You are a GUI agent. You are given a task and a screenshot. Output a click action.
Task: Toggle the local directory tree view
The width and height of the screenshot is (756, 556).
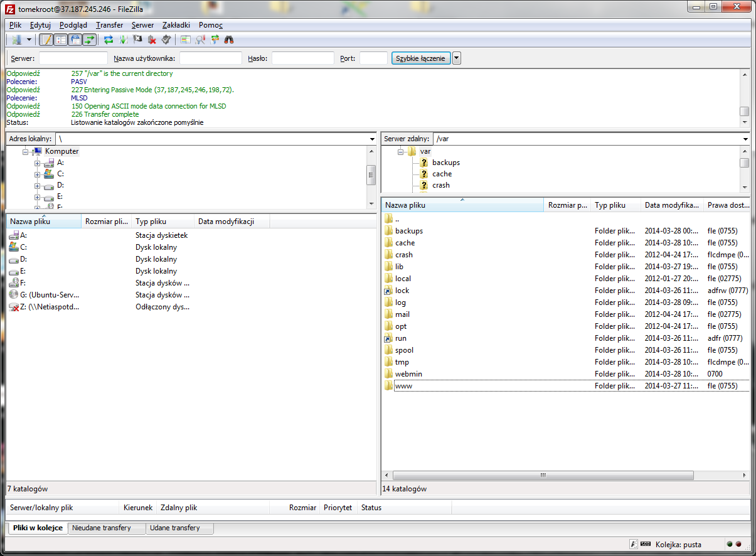coord(60,40)
